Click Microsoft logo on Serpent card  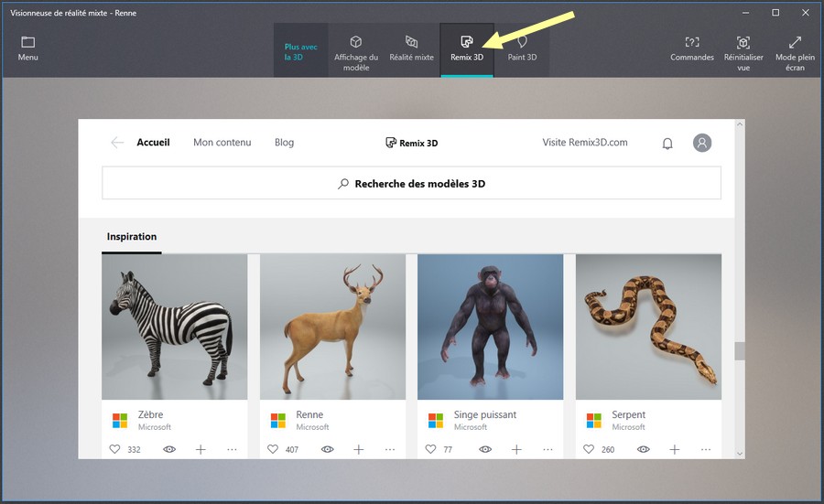click(x=594, y=420)
